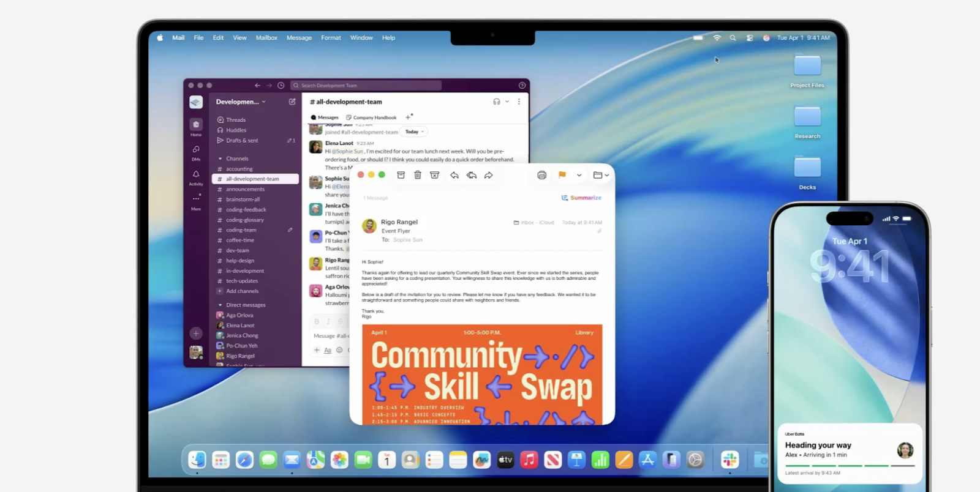Open DMs in Slack sidebar

tap(196, 153)
